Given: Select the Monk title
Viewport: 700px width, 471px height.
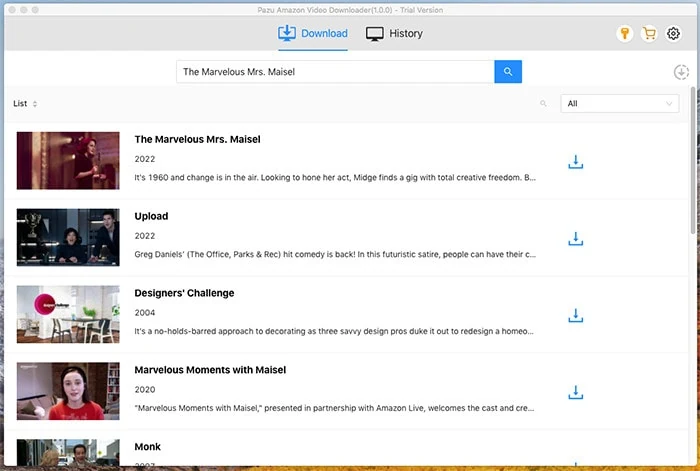Looking at the screenshot, I should coord(147,446).
